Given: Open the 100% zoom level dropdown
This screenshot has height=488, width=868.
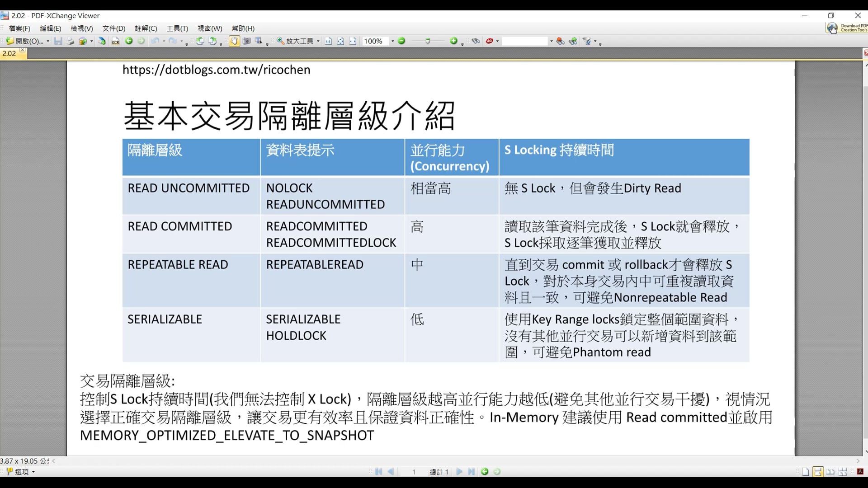Looking at the screenshot, I should 392,41.
